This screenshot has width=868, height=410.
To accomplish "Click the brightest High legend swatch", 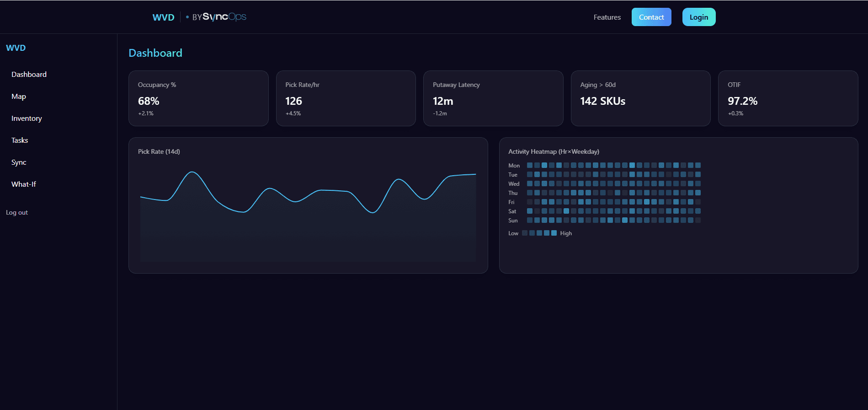I will click(x=554, y=233).
